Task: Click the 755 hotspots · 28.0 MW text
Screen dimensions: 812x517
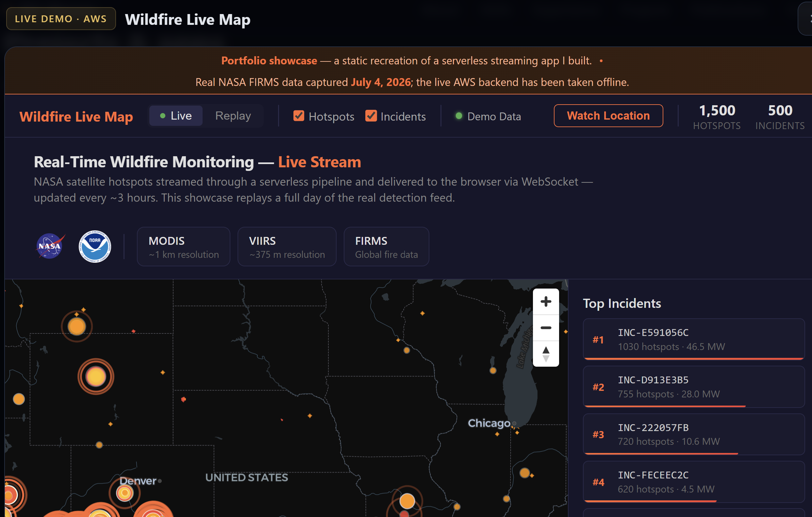Action: tap(668, 394)
